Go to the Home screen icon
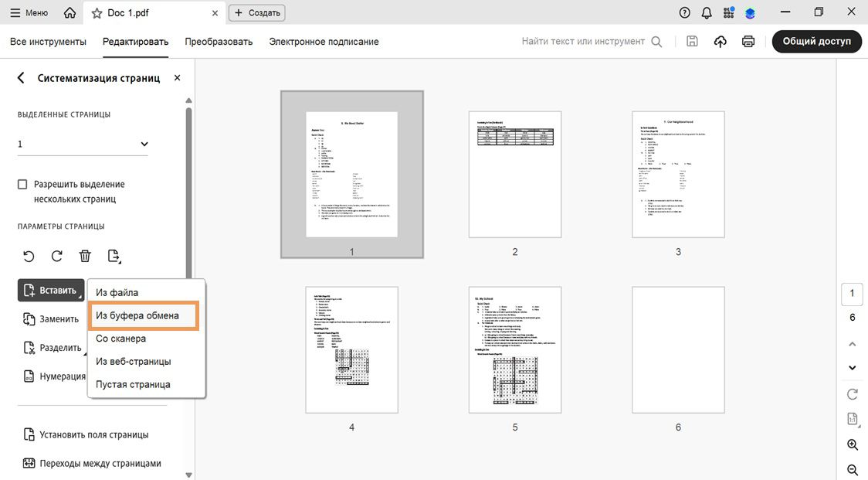Viewport: 868px width, 480px height. (x=70, y=12)
